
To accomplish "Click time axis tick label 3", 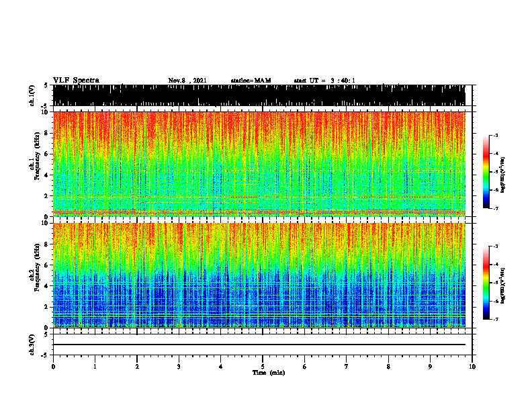I will click(x=179, y=367).
